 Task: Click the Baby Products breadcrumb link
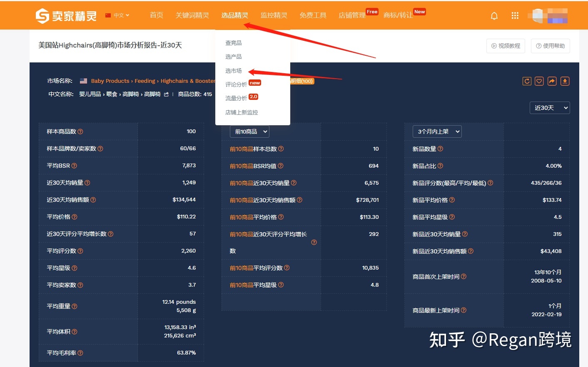click(x=110, y=81)
